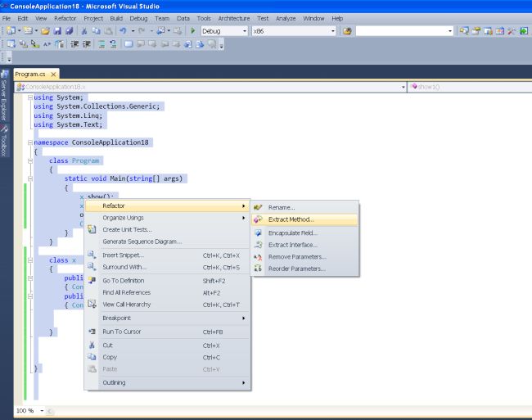The image size is (532, 420).
Task: Click the Cut scissors toolbar icon
Action: pos(84,31)
